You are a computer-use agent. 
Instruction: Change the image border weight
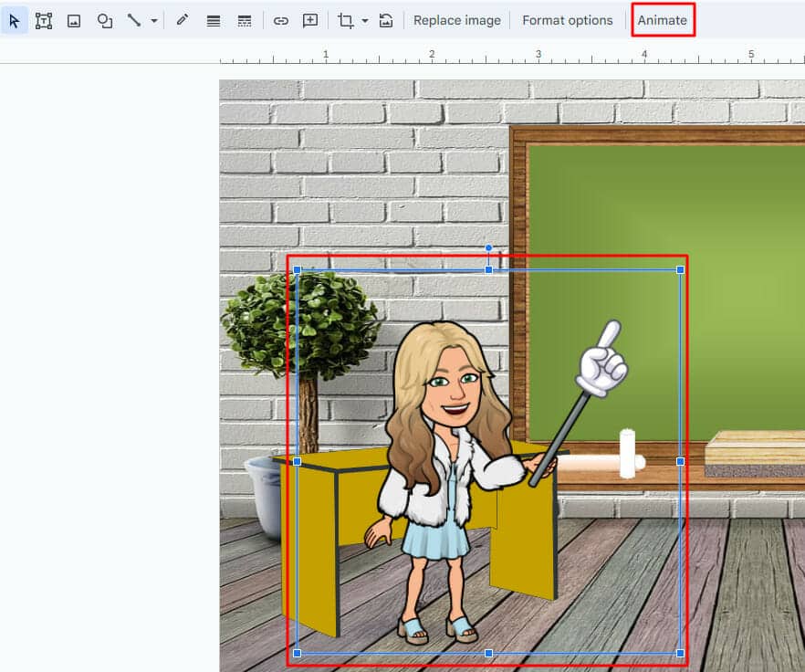point(213,19)
